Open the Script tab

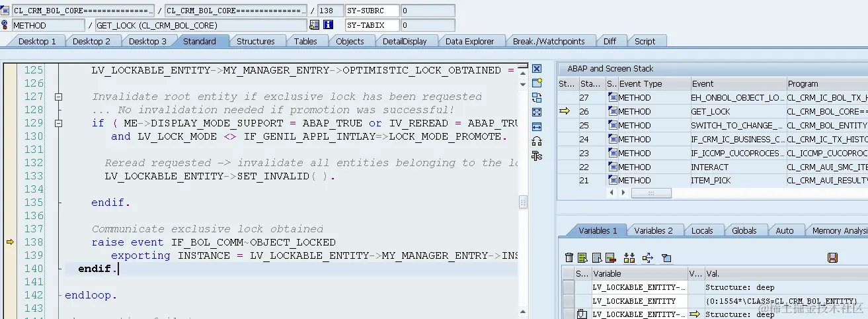click(645, 41)
